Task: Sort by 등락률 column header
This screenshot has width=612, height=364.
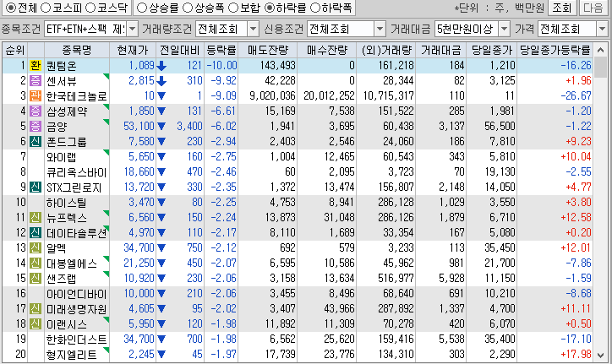Action: tap(221, 50)
